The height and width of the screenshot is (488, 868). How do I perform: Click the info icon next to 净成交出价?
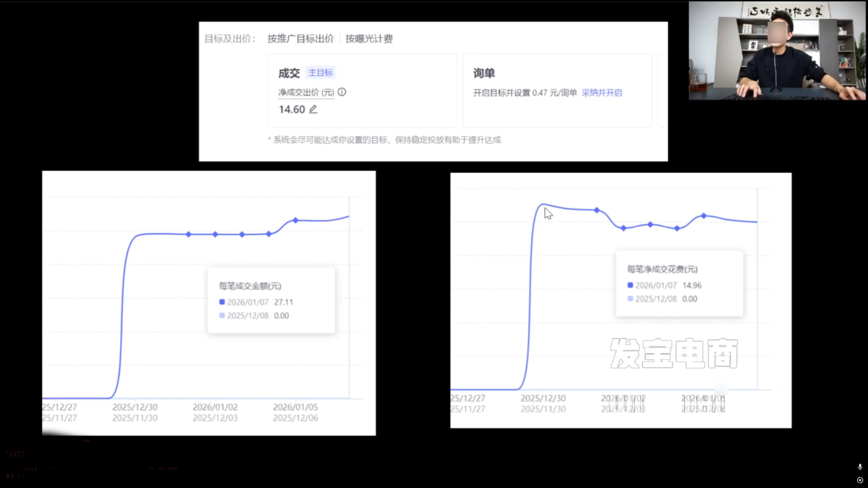pos(342,92)
